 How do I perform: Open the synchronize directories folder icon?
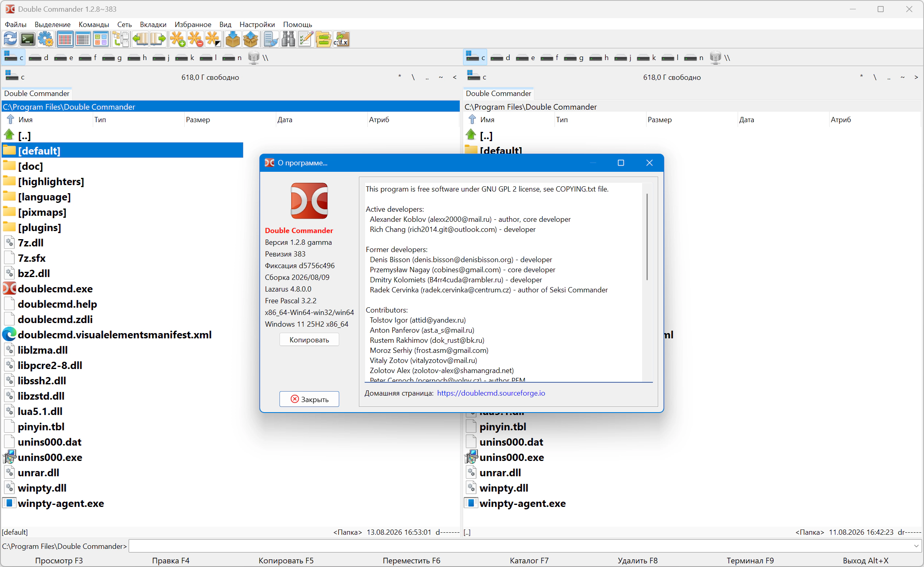pos(323,39)
